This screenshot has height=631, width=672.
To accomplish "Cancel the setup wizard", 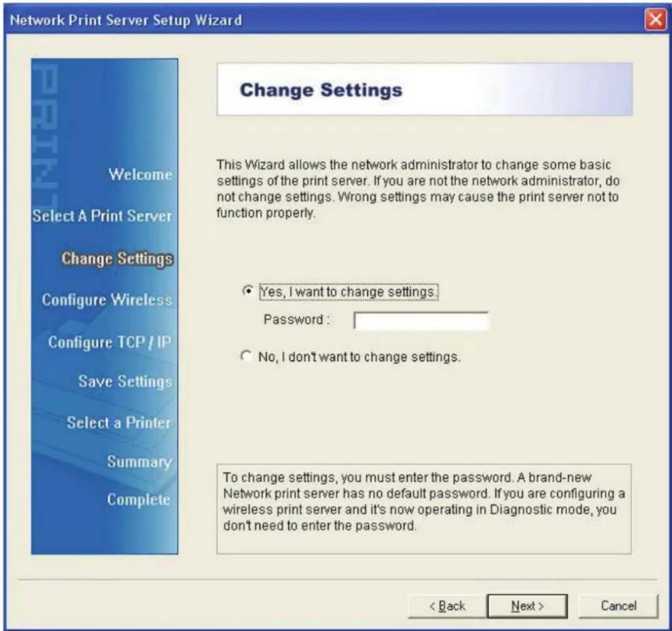I will 618,606.
